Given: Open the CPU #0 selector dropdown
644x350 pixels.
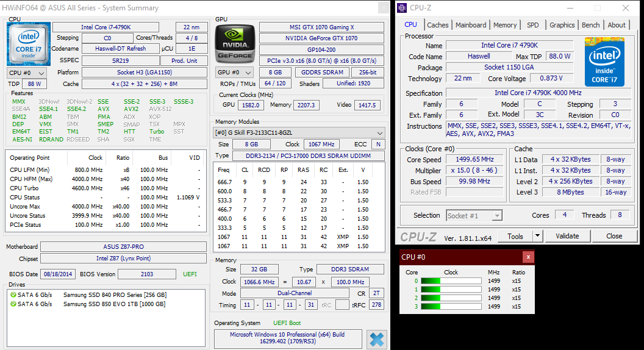Looking at the screenshot, I should (27, 73).
